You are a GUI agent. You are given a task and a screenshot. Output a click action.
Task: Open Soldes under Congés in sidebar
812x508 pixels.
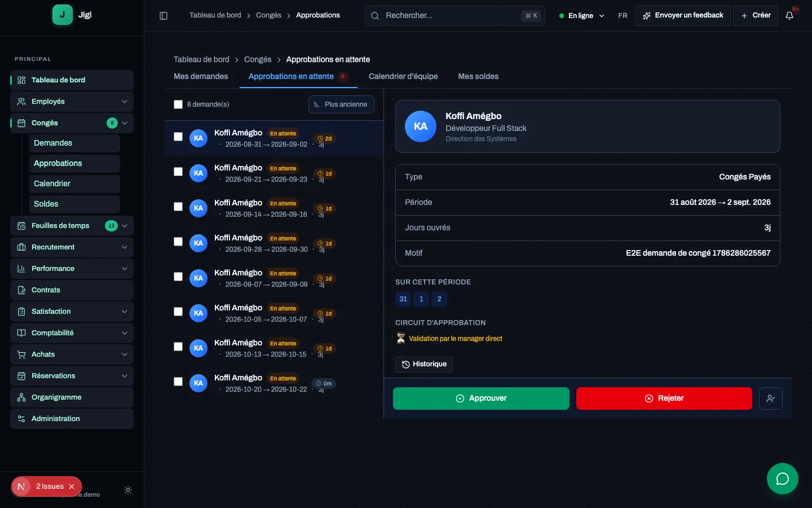74,204
